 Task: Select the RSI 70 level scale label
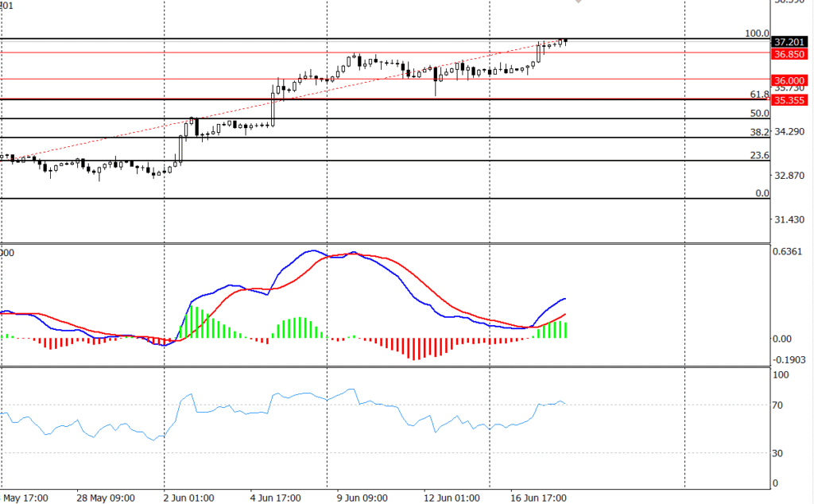click(x=781, y=405)
